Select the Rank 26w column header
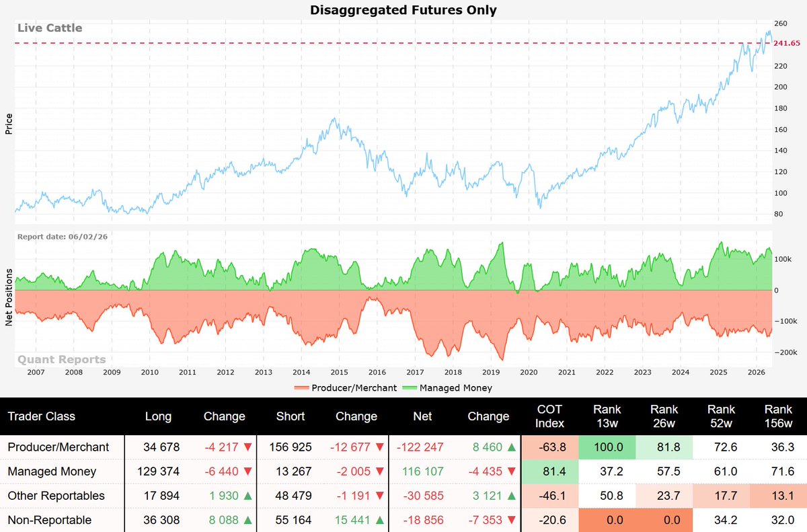Screen dimensions: 807x532 coord(665,416)
